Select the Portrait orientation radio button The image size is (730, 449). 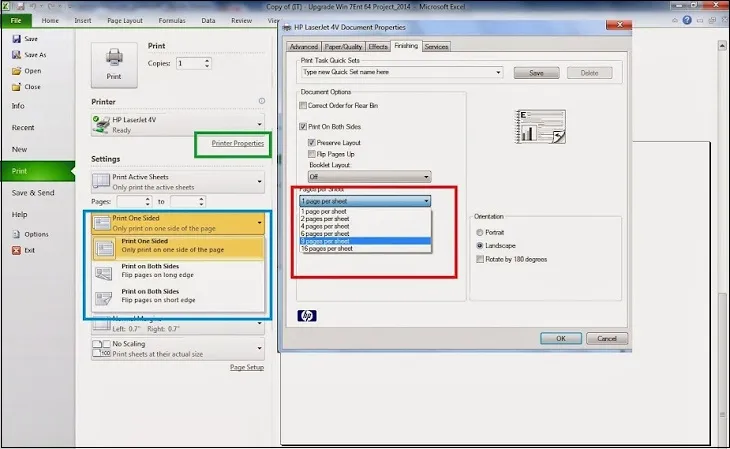pyautogui.click(x=480, y=232)
